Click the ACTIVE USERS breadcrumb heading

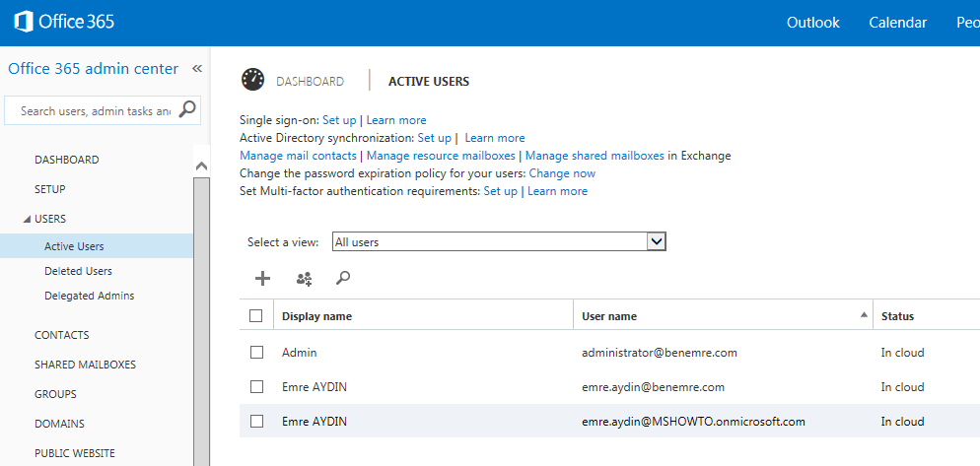429,81
